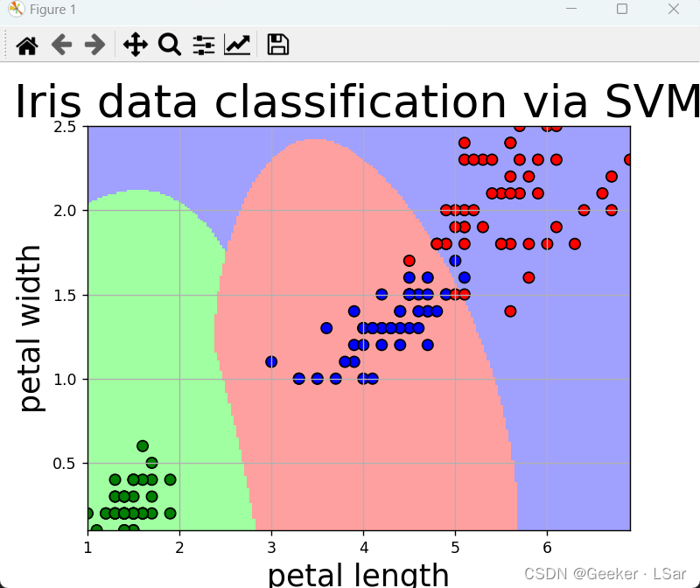The image size is (700, 588).
Task: Go forward to the next view
Action: point(94,45)
